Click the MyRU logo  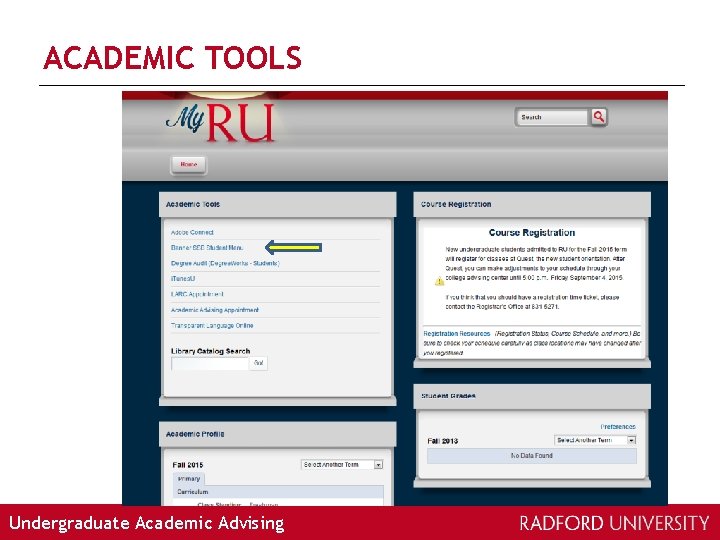(x=220, y=122)
